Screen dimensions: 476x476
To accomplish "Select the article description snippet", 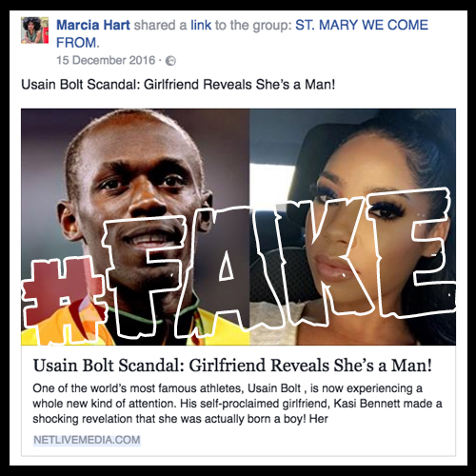I will coord(237,404).
